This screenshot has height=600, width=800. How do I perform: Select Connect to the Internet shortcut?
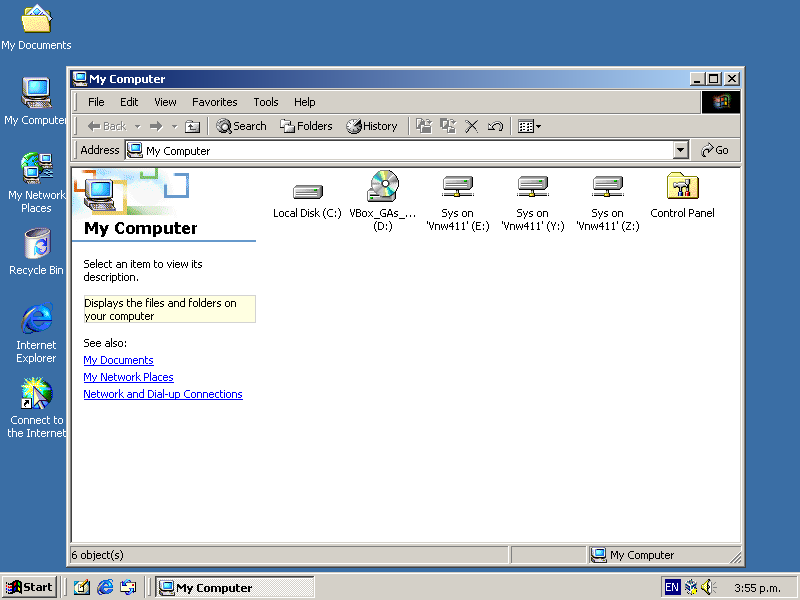(36, 408)
